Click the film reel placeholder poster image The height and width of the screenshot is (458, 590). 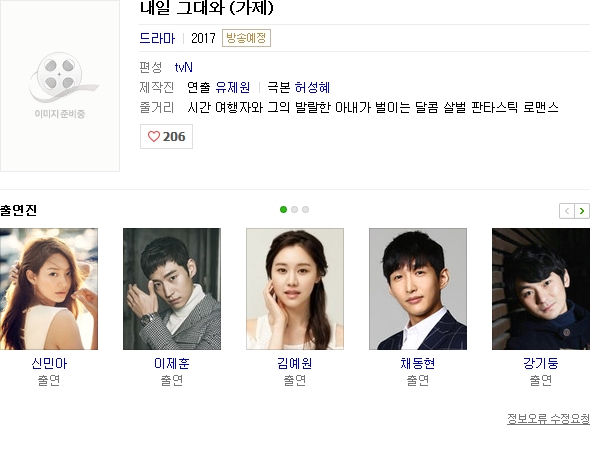coord(60,85)
